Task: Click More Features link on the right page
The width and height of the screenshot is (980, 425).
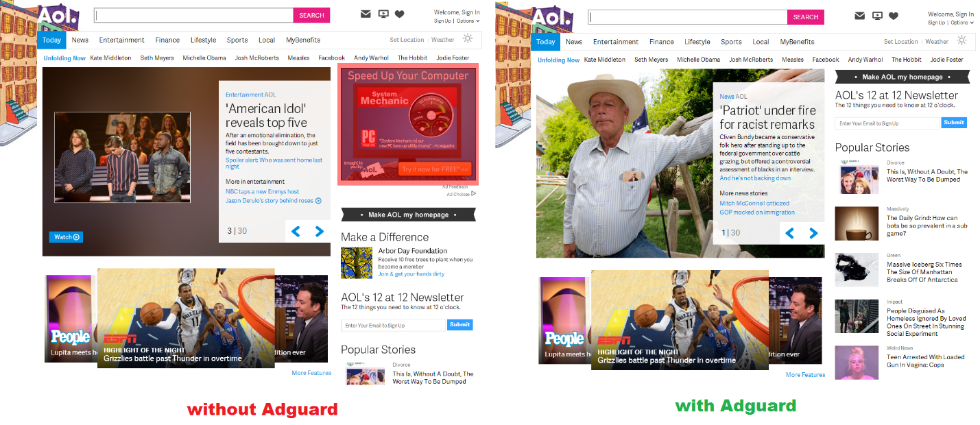Action: [805, 375]
